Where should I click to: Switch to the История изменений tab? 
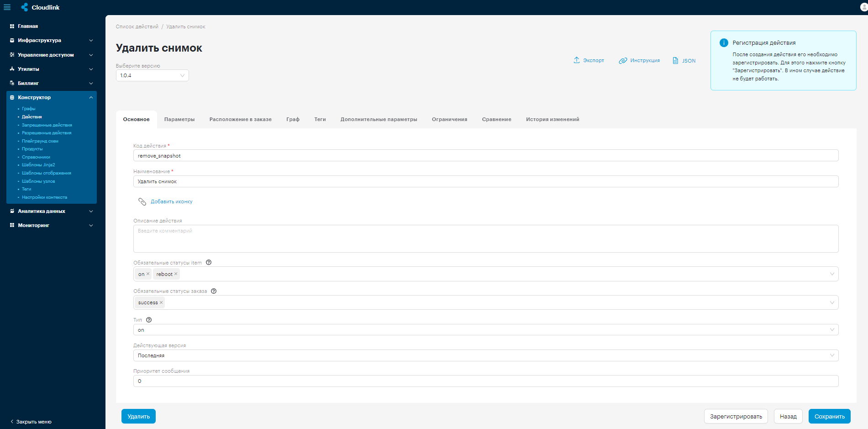click(x=552, y=119)
